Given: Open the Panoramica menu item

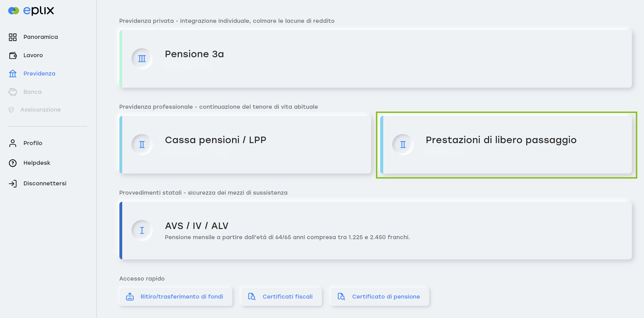Looking at the screenshot, I should [x=41, y=37].
